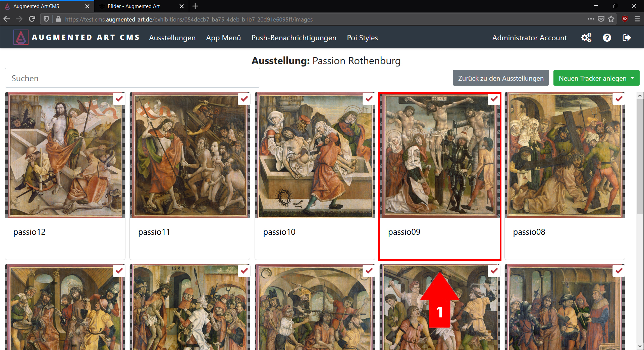The height and width of the screenshot is (350, 644).
Task: Toggle the checkmark on passio11
Action: [x=244, y=99]
